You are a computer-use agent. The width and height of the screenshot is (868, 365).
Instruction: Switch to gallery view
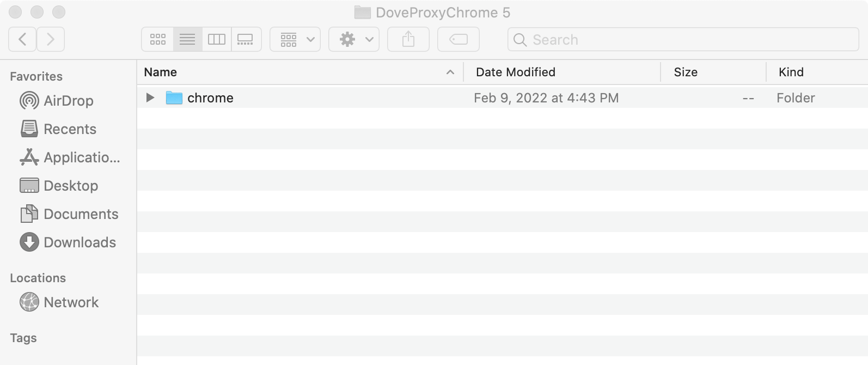click(246, 39)
